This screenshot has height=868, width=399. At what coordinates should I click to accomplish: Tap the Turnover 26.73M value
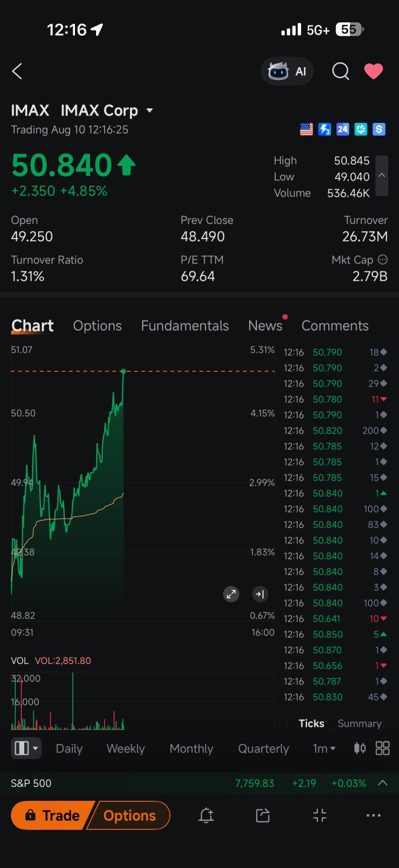[x=365, y=237]
